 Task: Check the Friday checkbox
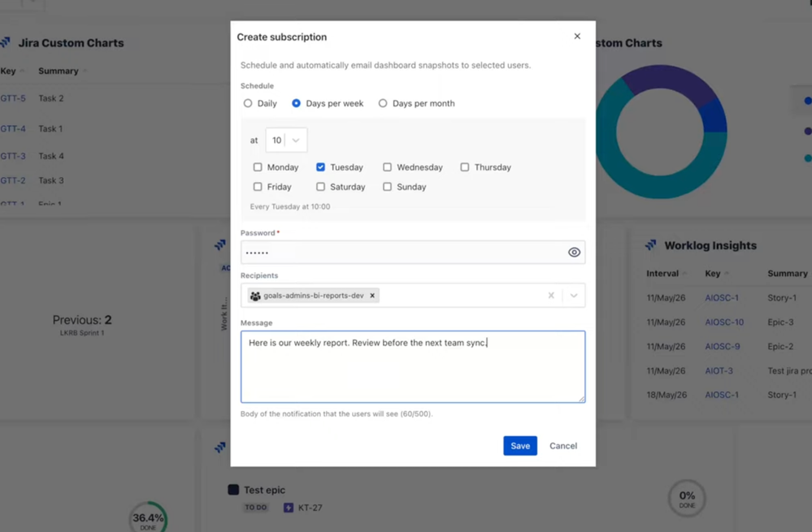258,187
